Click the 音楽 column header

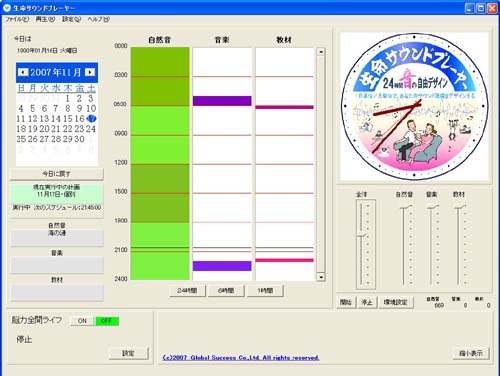(222, 40)
